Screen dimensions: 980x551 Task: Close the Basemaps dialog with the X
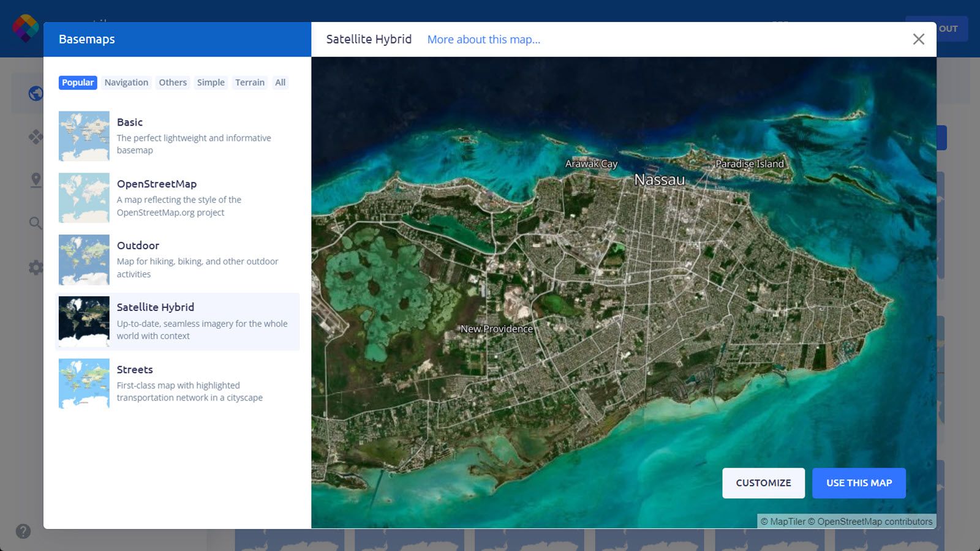coord(918,39)
